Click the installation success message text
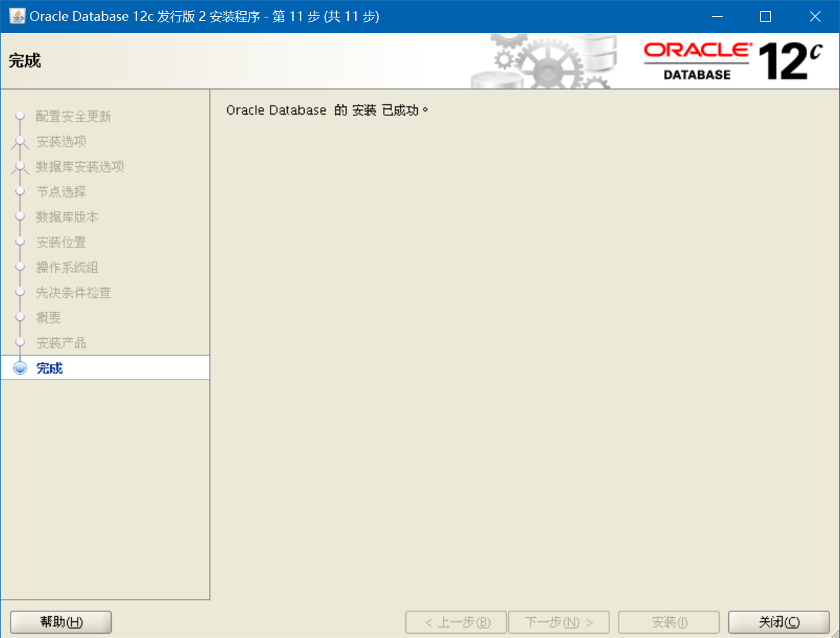The width and height of the screenshot is (840, 638). (327, 110)
